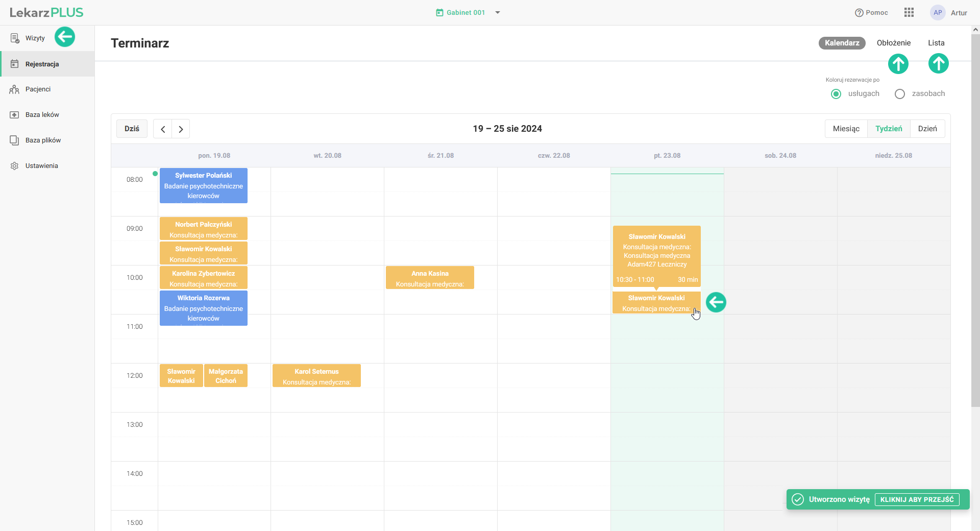
Task: Click the Baza leków medicine icon
Action: [x=14, y=115]
